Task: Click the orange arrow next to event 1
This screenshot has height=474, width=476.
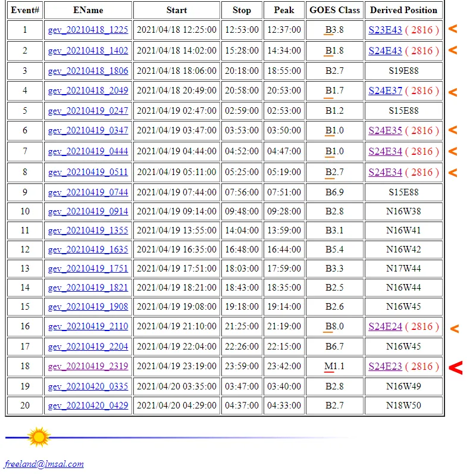Action: click(x=453, y=29)
